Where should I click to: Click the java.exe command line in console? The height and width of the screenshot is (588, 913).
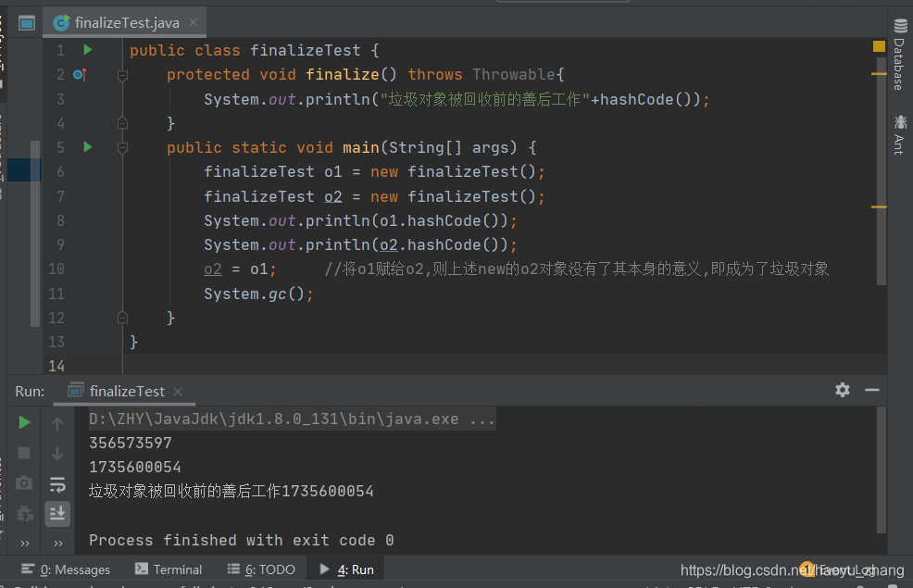click(x=292, y=419)
